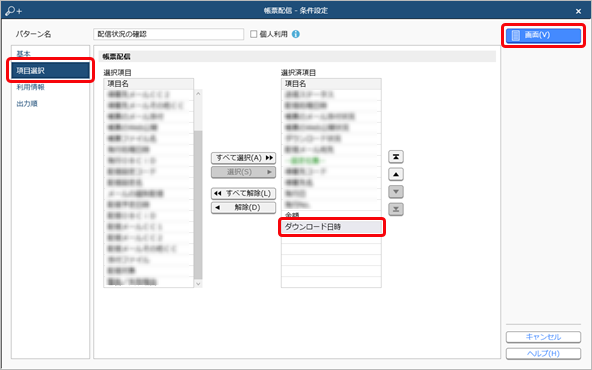Click the 選択項目 list scrollbar thumb
Viewport: 592px width, 370px height.
(x=198, y=205)
